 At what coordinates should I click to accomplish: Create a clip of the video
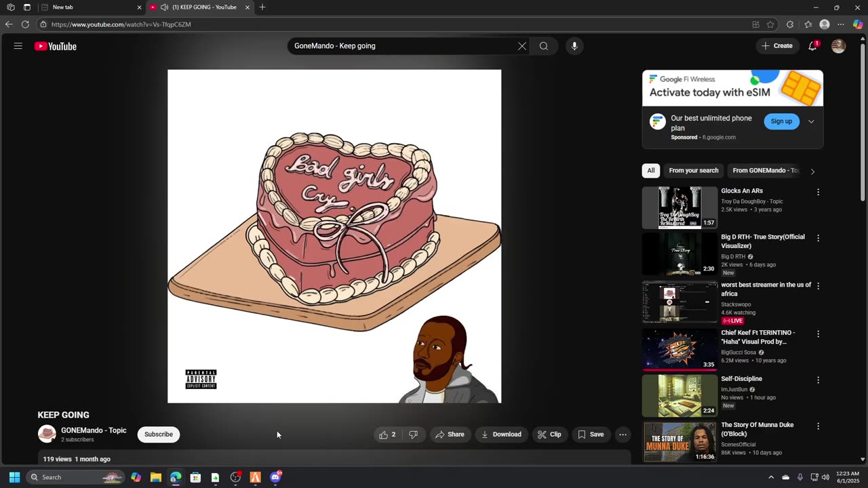click(x=549, y=434)
